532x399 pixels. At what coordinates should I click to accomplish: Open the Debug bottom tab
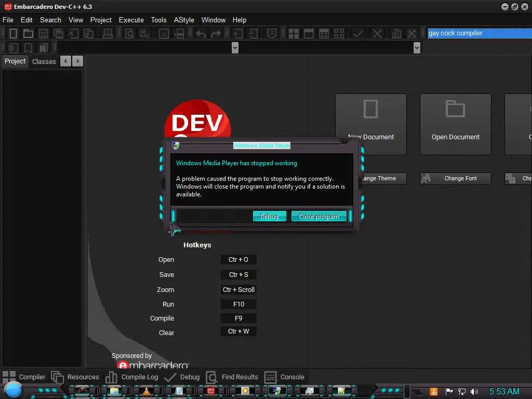182,377
